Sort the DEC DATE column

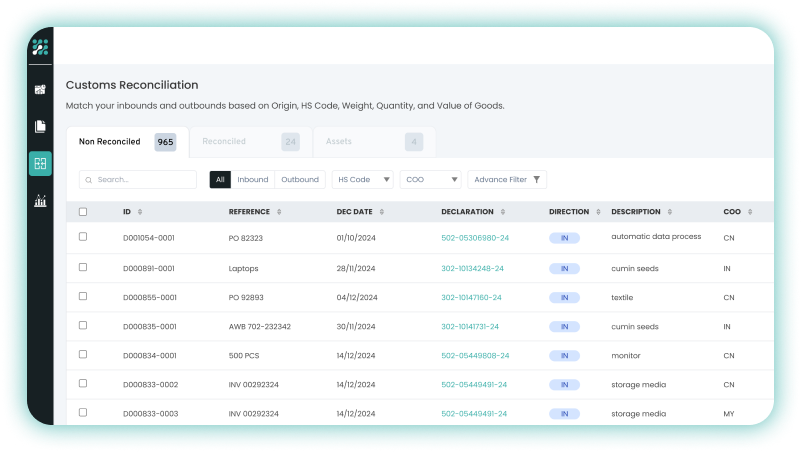[381, 212]
